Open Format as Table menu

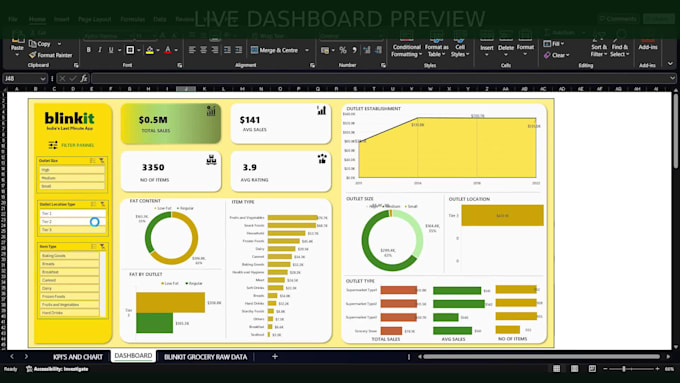pos(436,45)
